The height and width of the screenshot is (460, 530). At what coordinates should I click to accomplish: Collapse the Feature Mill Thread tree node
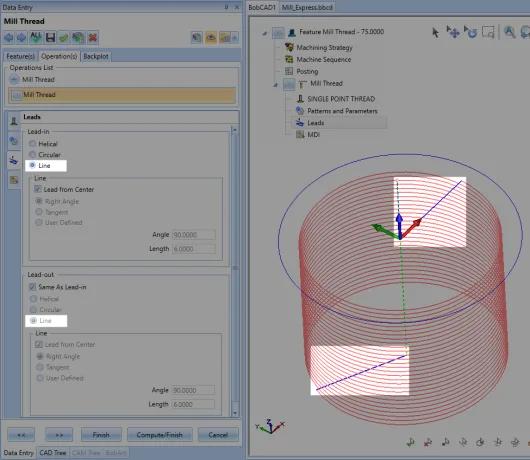pyautogui.click(x=265, y=33)
